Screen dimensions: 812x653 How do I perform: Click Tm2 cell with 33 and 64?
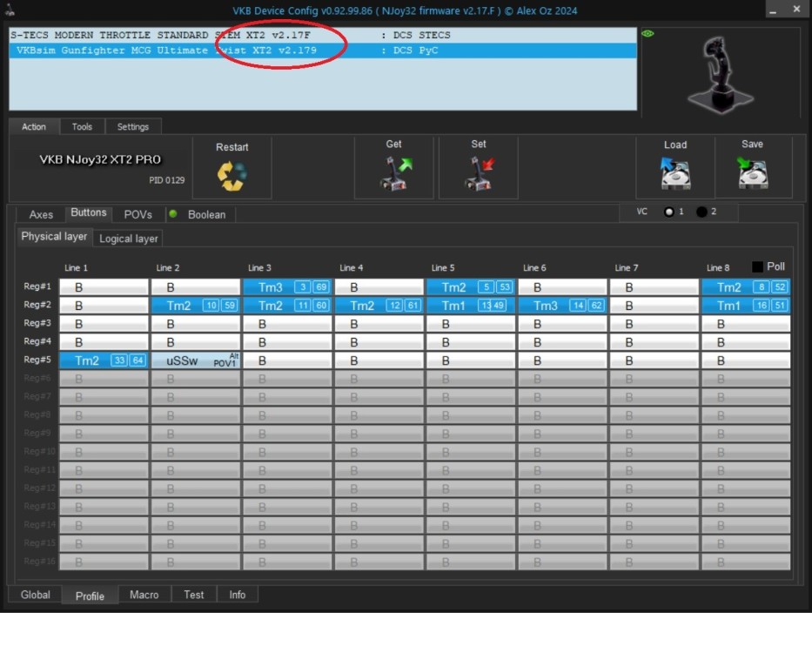104,360
